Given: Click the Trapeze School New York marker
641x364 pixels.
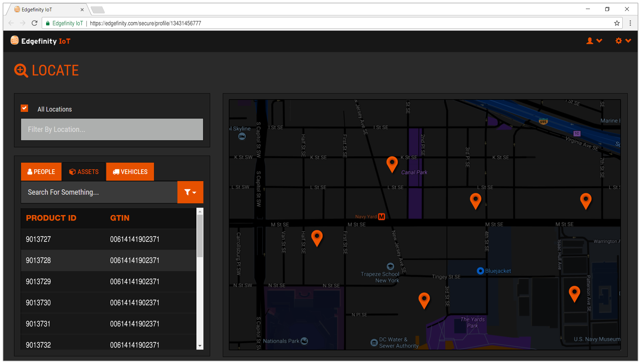Looking at the screenshot, I should point(390,266).
